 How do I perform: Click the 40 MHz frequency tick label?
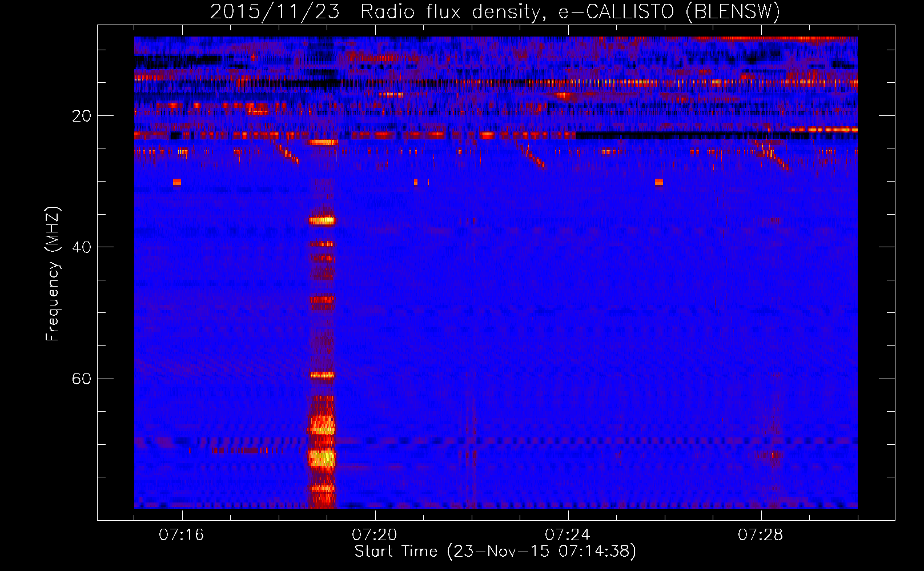click(x=82, y=247)
